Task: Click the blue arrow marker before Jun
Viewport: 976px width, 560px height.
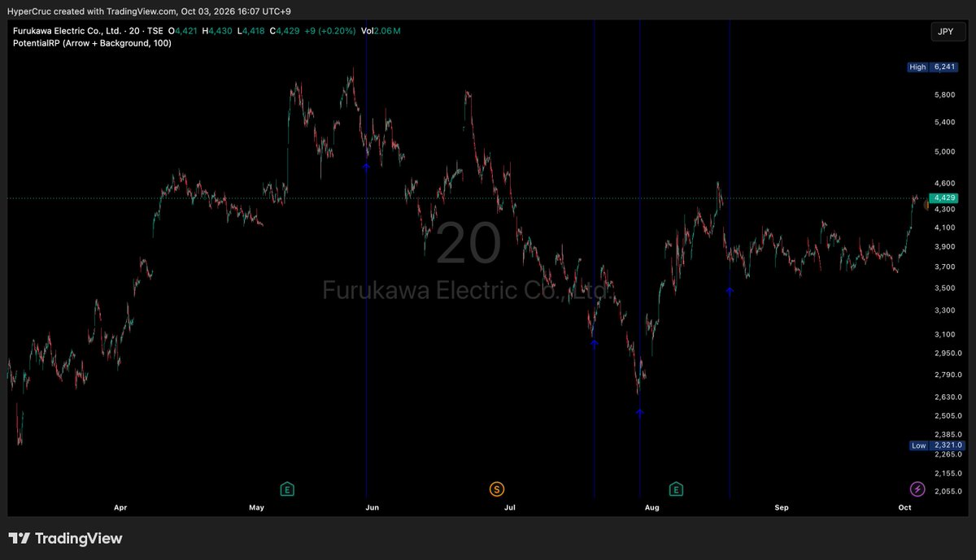Action: click(x=366, y=165)
